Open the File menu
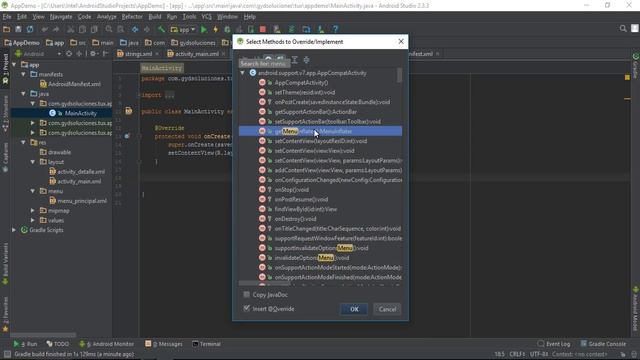Screen dimensions: 640x360 click(7, 17)
